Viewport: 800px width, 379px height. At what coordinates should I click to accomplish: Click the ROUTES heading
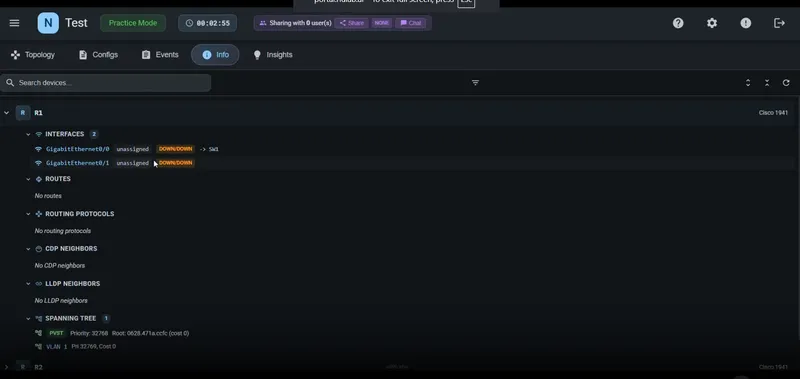point(58,179)
